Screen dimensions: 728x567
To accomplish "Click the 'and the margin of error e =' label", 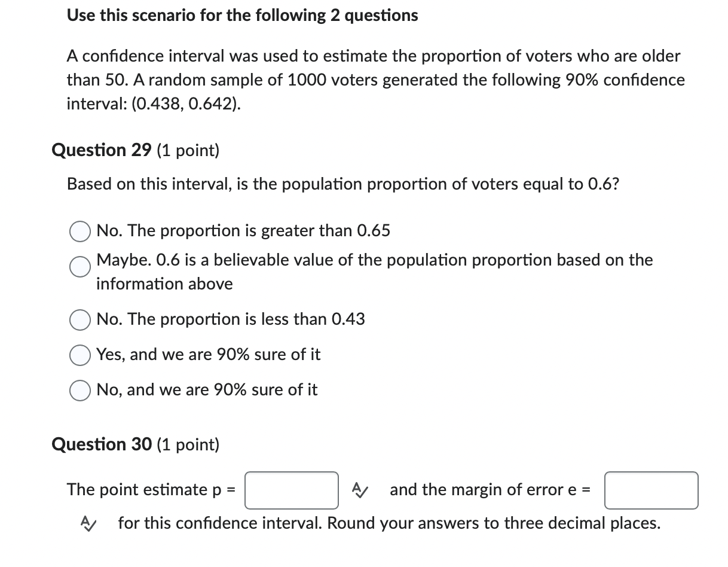I will pyautogui.click(x=490, y=490).
